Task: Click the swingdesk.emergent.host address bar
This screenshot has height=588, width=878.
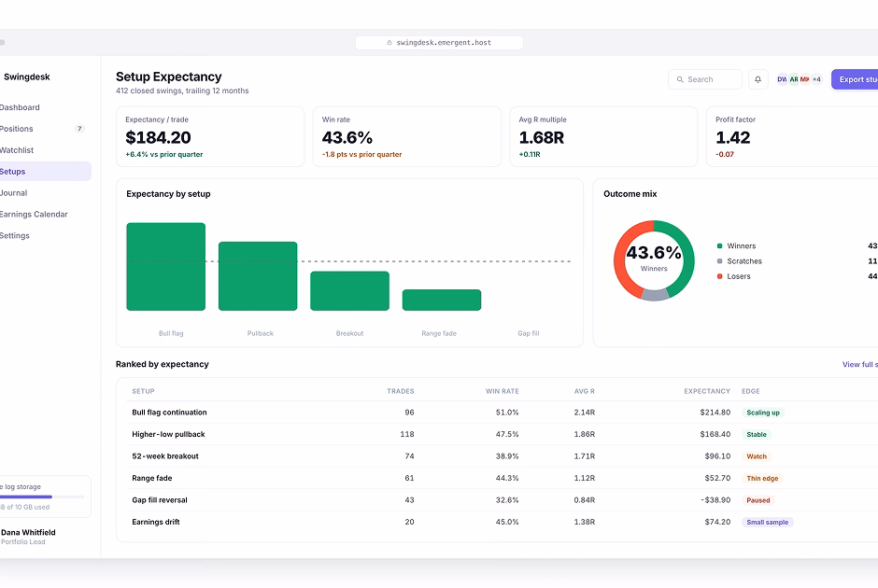Action: coord(439,43)
